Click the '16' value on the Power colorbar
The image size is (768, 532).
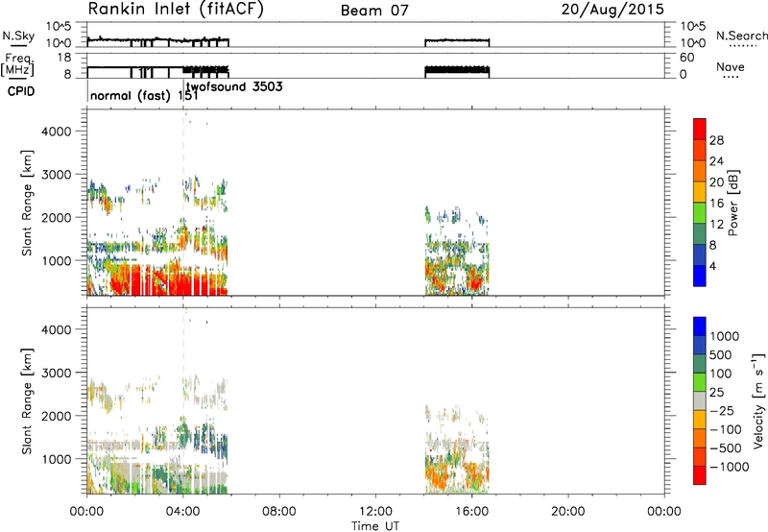click(716, 203)
